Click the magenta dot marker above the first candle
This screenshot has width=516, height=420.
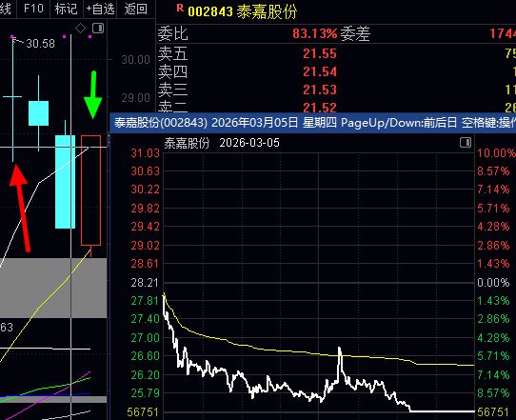pos(12,36)
